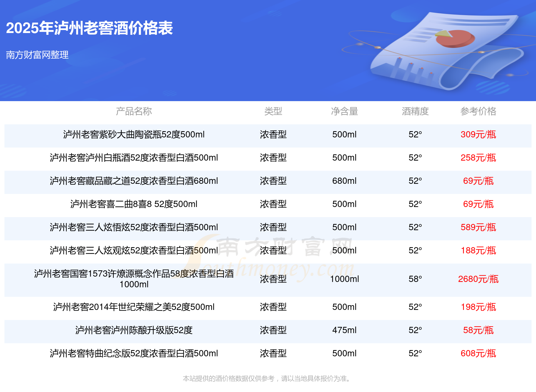Click the 浓香型 cell in the 三人炫悟炫 row
This screenshot has width=536, height=392.
click(273, 227)
